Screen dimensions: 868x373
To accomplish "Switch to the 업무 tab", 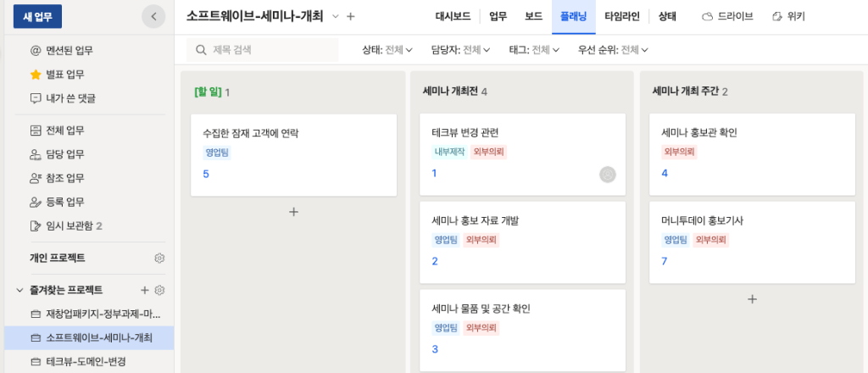I will (x=498, y=17).
